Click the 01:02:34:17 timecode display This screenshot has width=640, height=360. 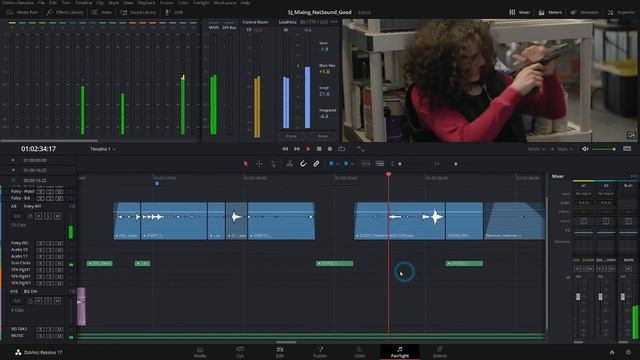pyautogui.click(x=38, y=149)
